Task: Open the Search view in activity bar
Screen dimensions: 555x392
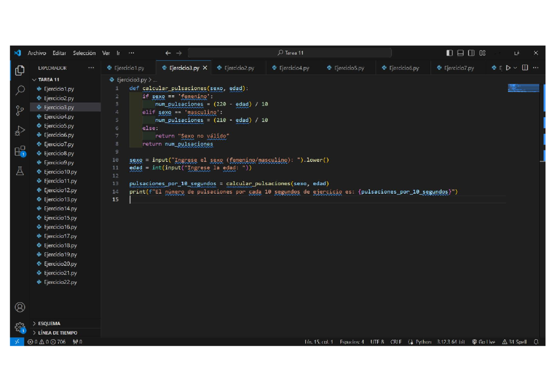Action: point(20,91)
